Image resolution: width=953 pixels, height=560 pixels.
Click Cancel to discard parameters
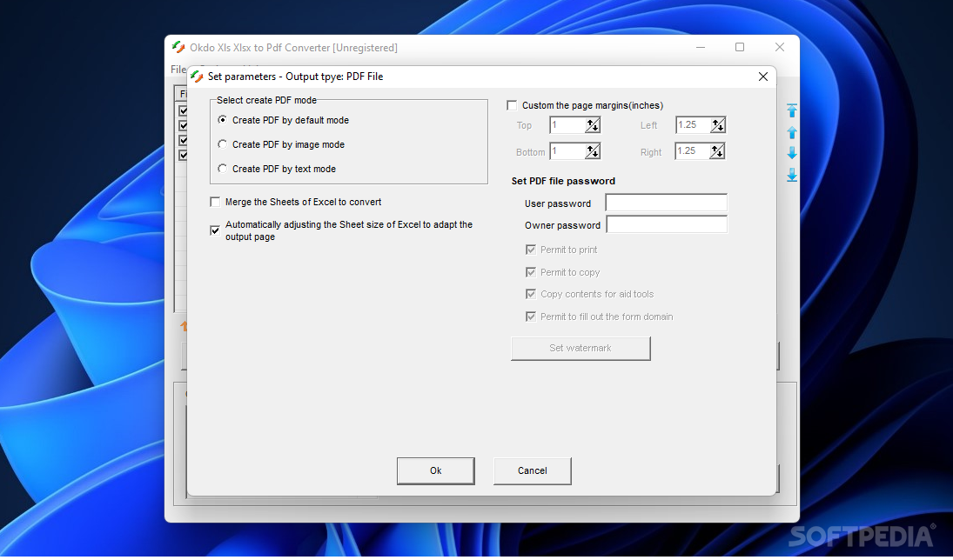[533, 470]
